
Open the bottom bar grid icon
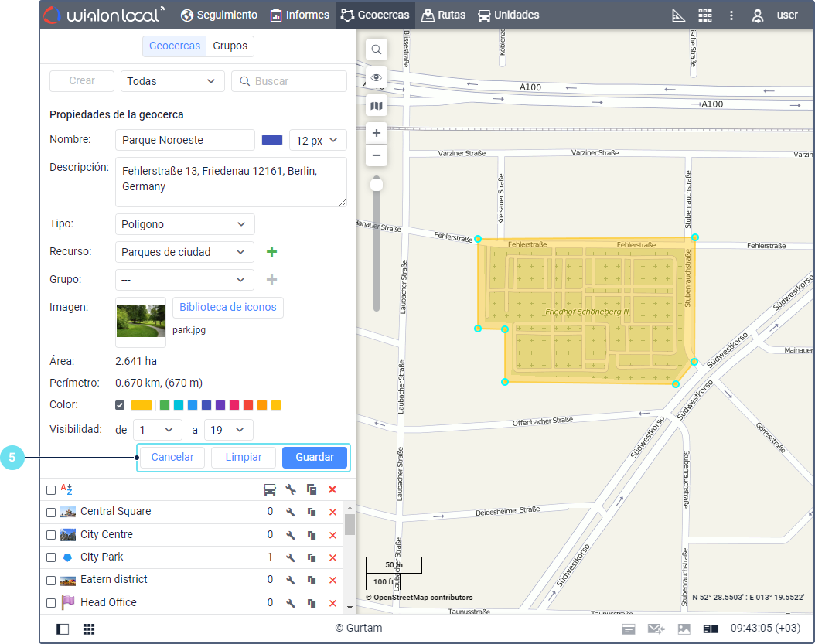89,629
